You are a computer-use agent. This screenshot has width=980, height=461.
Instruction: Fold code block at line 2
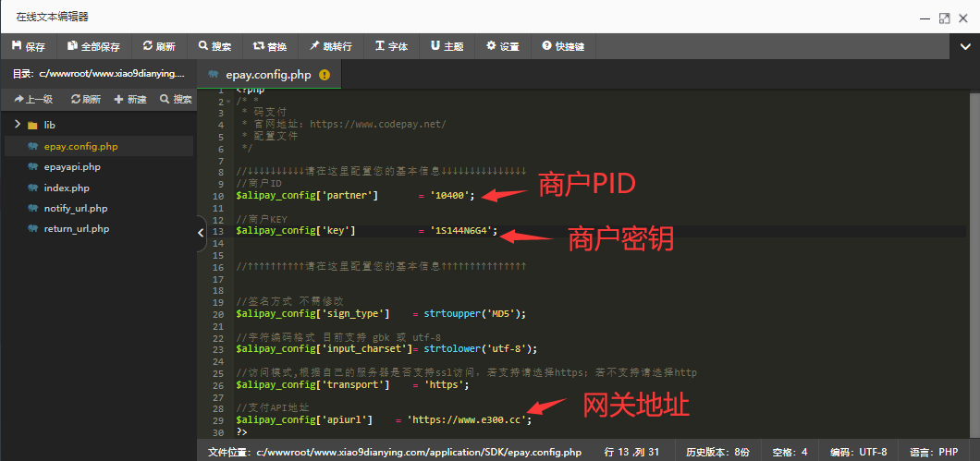tap(228, 101)
